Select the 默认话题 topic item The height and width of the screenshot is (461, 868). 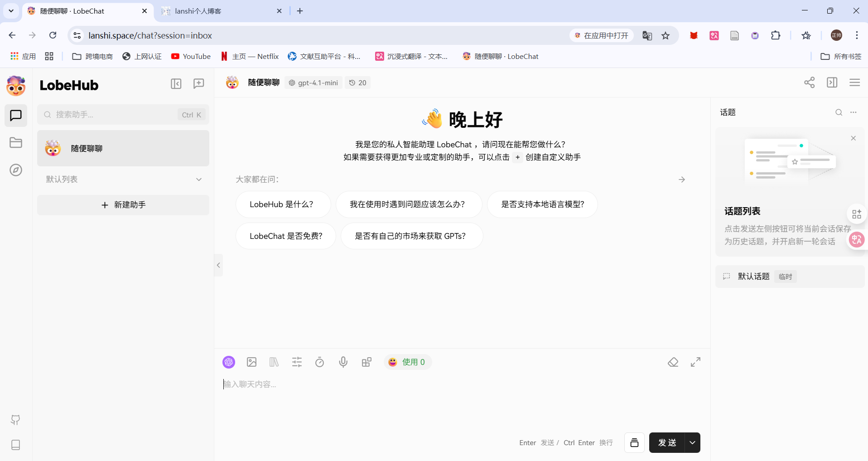(x=790, y=277)
